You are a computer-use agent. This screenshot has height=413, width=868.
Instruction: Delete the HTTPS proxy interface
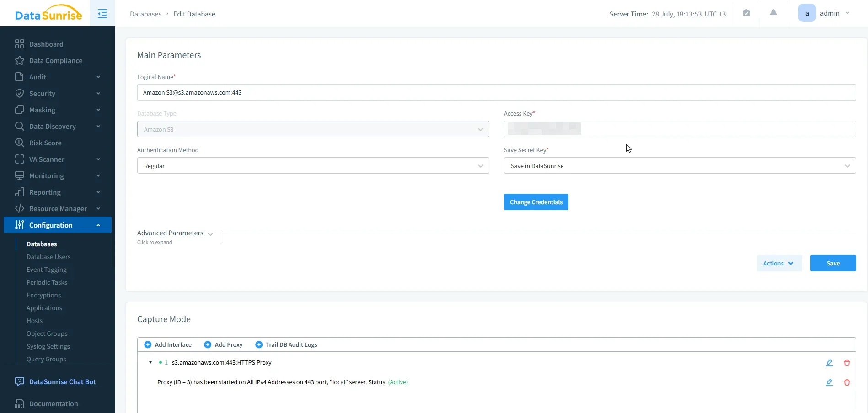coord(847,362)
